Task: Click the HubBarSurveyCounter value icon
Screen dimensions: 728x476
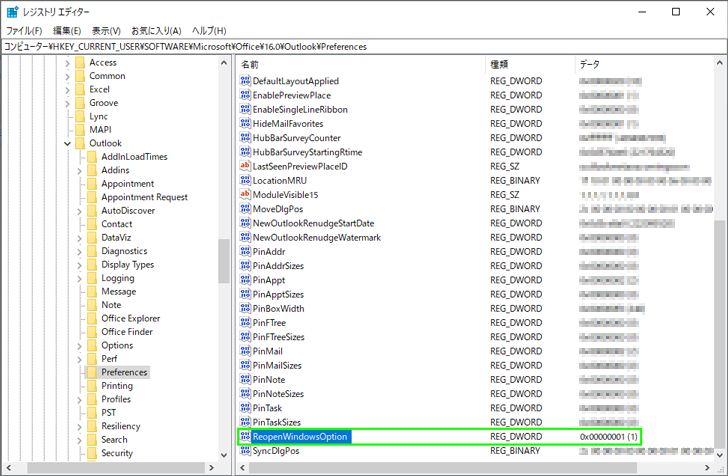Action: (245, 137)
